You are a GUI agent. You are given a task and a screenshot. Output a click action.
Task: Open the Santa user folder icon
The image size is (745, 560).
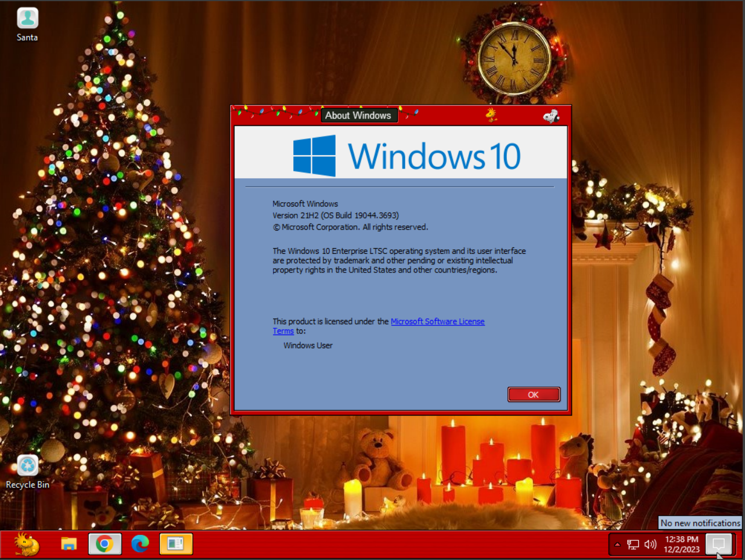[x=27, y=24]
